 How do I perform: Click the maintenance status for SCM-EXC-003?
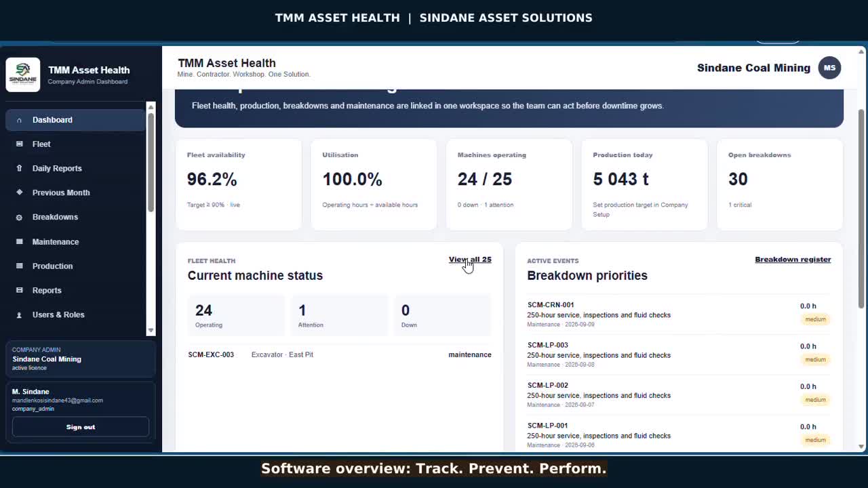pyautogui.click(x=469, y=354)
